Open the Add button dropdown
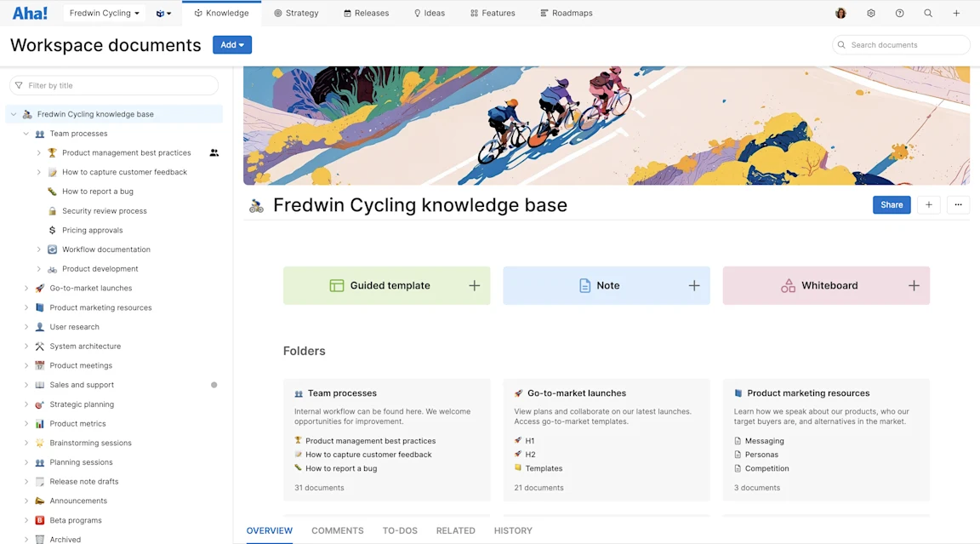Viewport: 980px width, 544px height. pos(231,44)
